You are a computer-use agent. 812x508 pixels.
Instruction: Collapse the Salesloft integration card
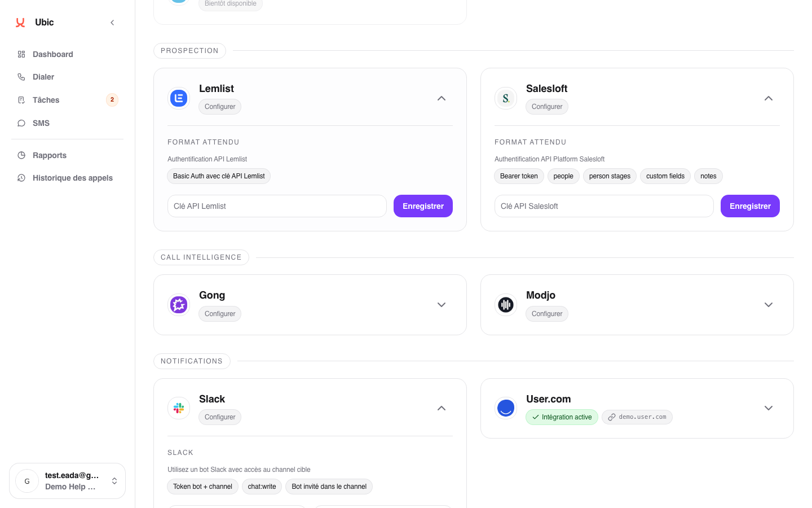click(769, 98)
